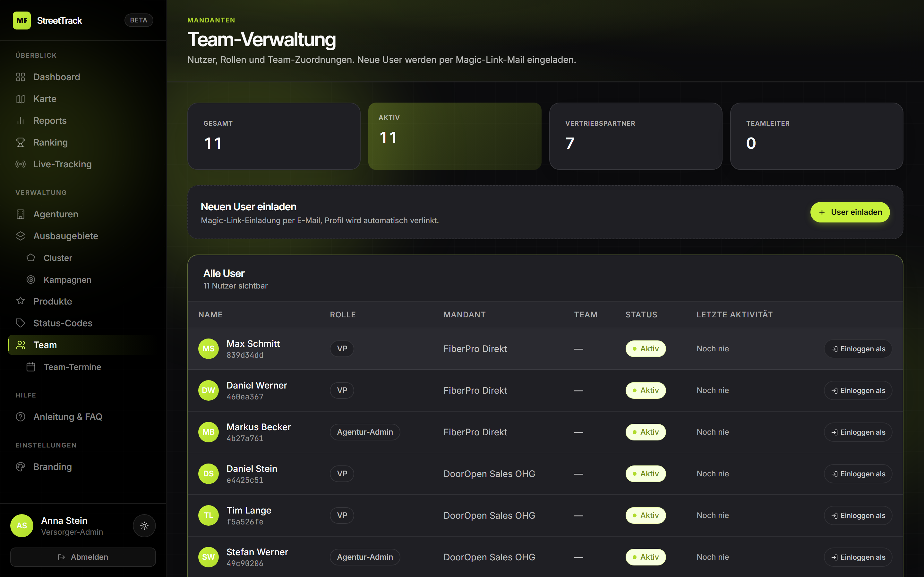
Task: Click the Agenturen building icon
Action: pos(21,214)
